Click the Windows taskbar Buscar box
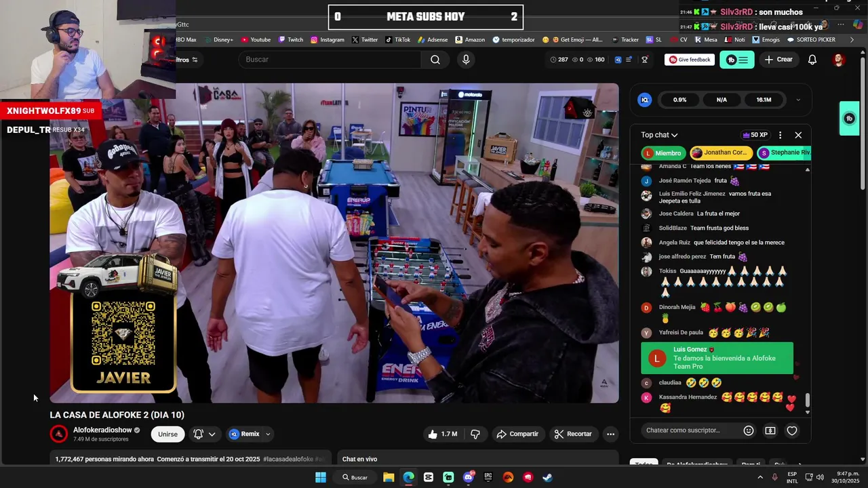 coord(355,477)
